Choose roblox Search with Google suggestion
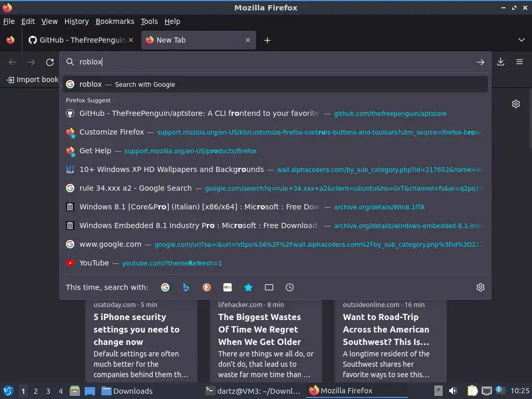Screen dimensions: 532x399 click(275, 84)
